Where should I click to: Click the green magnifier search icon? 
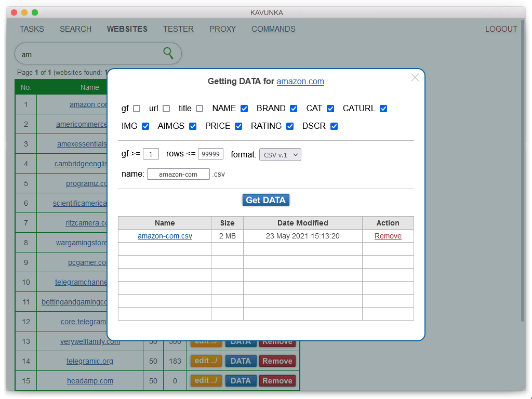168,54
